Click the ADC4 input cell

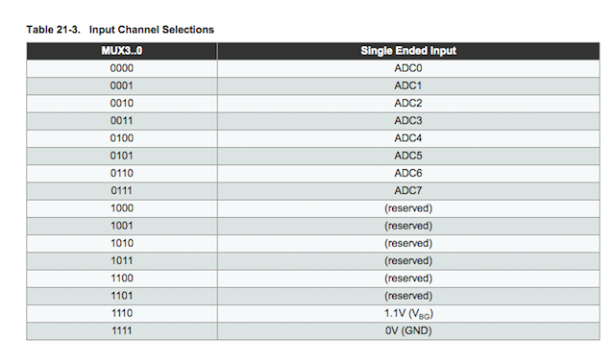[x=408, y=138]
